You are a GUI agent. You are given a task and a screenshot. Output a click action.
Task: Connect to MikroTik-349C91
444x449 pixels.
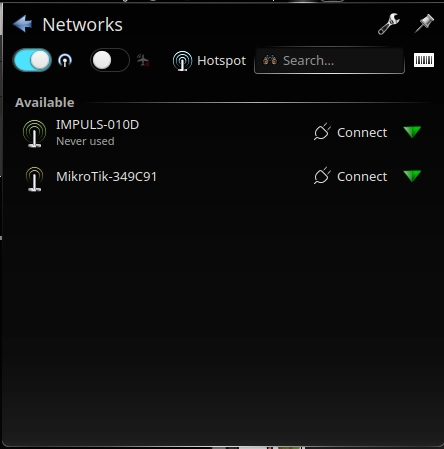351,176
